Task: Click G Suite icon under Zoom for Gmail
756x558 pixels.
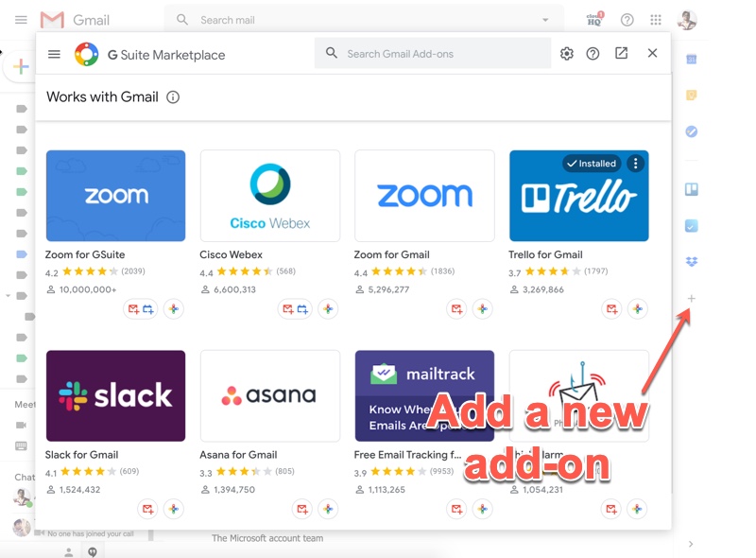Action: point(483,309)
